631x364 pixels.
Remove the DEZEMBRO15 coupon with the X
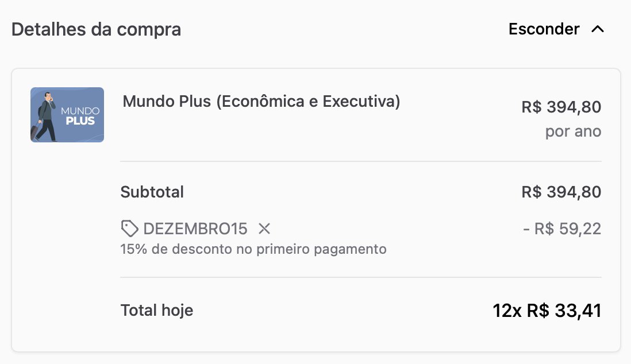[264, 229]
